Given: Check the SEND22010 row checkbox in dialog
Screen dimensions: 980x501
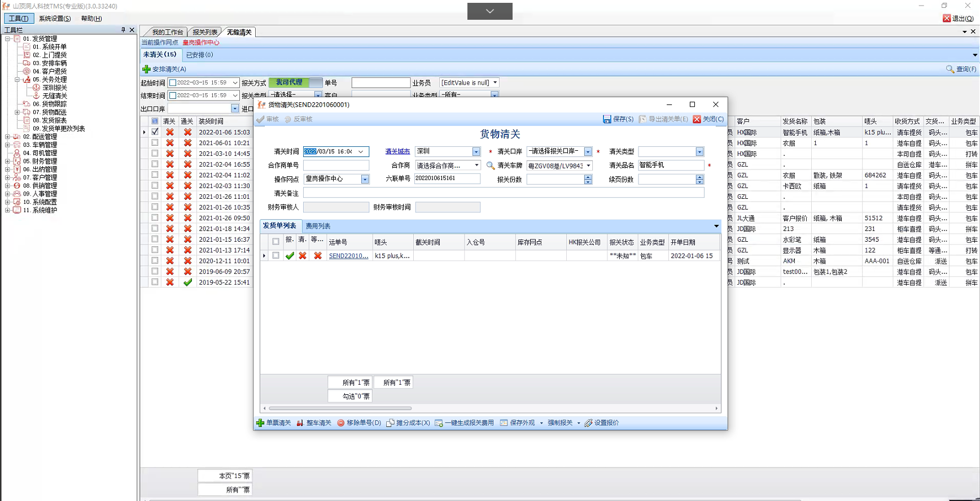Looking at the screenshot, I should tap(275, 256).
